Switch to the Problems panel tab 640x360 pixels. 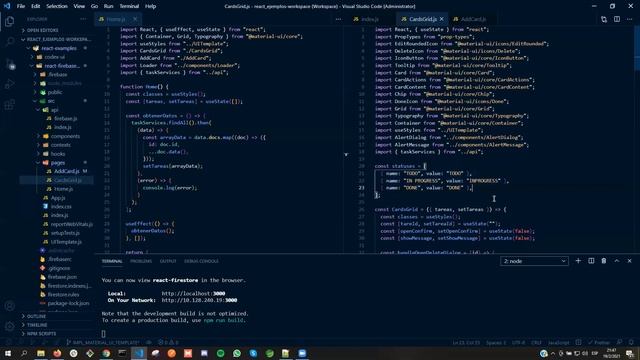click(141, 261)
